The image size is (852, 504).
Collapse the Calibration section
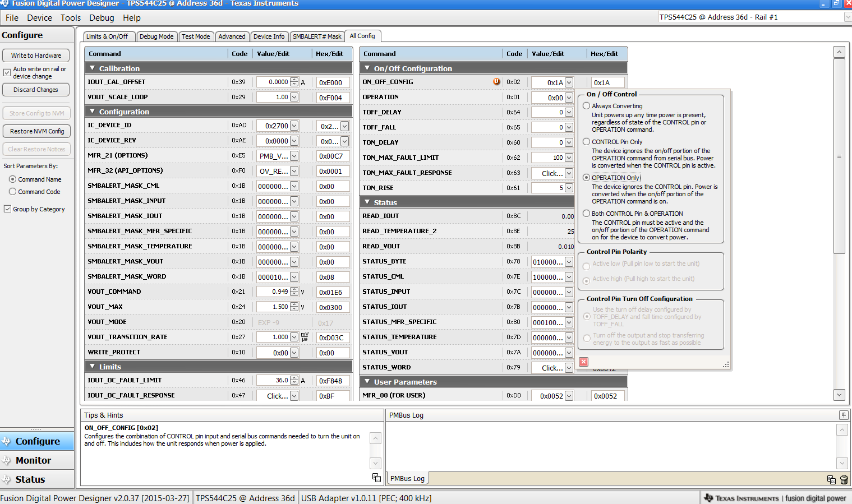pos(93,68)
